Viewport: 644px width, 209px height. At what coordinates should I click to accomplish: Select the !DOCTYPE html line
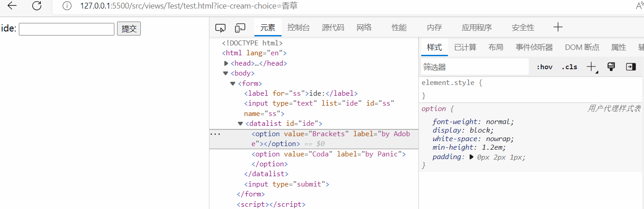click(x=252, y=43)
